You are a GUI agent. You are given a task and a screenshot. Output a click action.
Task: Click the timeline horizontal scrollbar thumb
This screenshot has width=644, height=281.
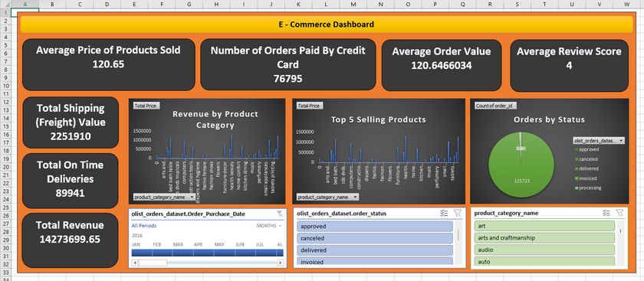(x=153, y=263)
